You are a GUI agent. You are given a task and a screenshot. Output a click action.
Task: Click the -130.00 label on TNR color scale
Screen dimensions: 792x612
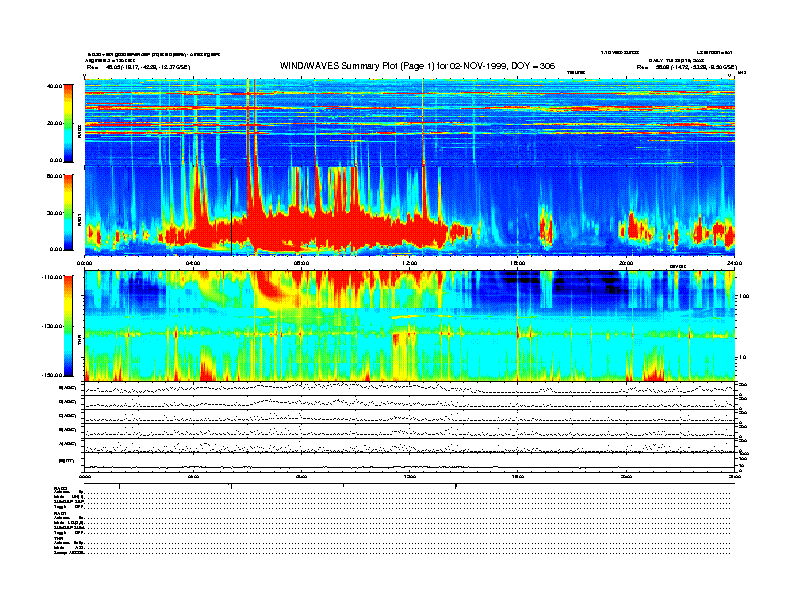52,326
